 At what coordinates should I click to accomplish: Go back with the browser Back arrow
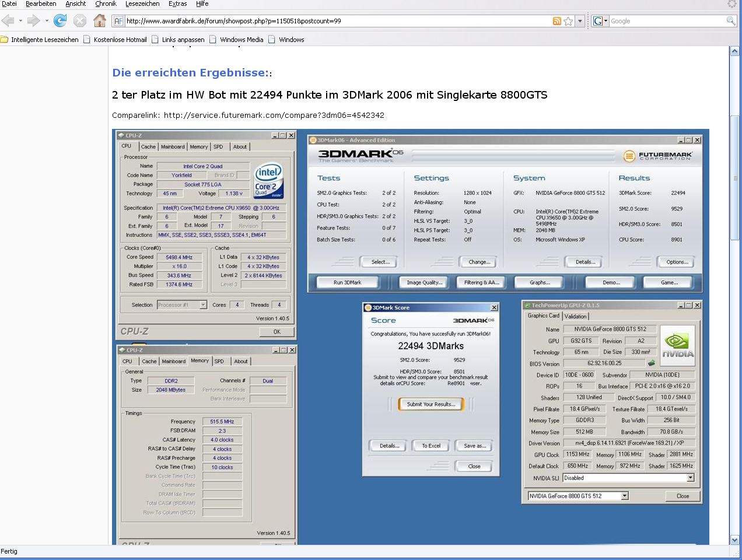(8, 21)
